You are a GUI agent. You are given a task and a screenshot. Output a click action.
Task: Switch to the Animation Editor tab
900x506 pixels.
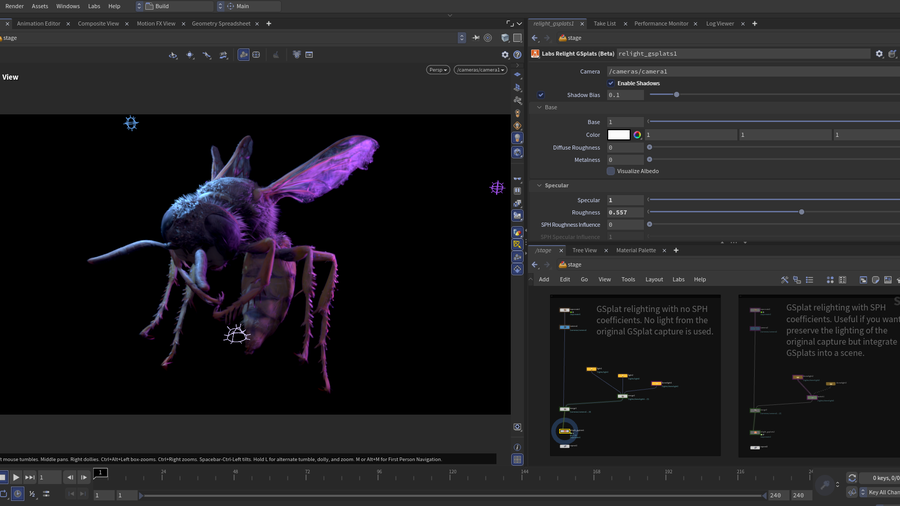coord(38,24)
